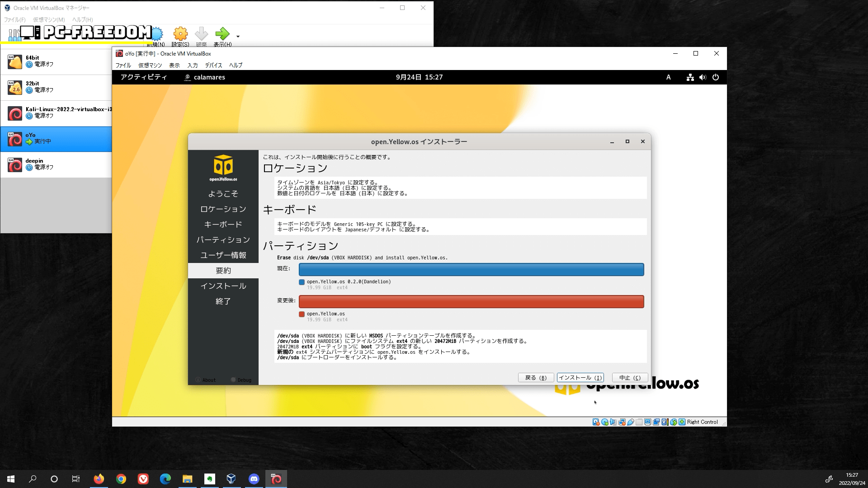Open the 仮想マシン menu in VM window
Screen dimensions: 868x488
tap(150, 65)
